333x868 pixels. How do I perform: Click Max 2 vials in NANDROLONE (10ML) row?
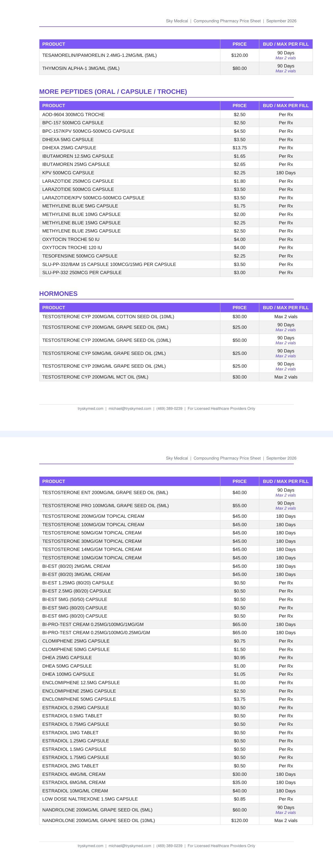click(x=286, y=820)
